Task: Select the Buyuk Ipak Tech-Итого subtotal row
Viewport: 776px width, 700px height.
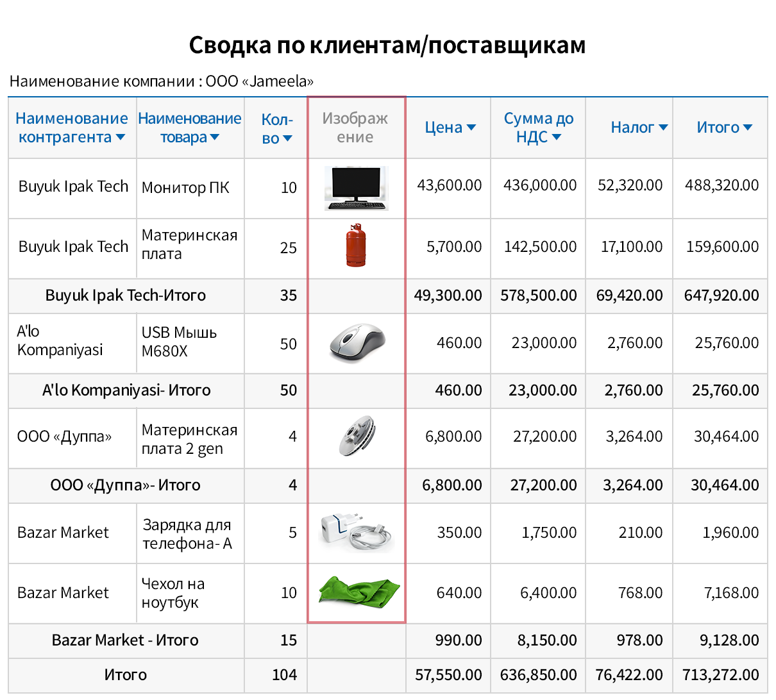Action: coord(125,296)
